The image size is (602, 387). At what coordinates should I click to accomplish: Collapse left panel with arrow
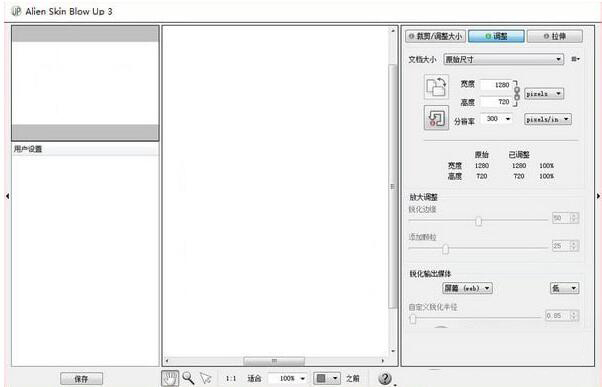pos(8,196)
